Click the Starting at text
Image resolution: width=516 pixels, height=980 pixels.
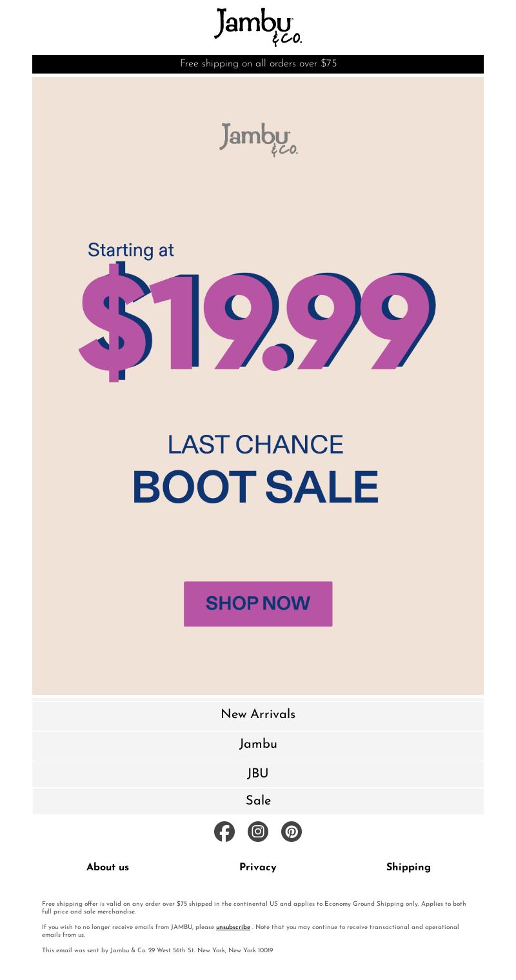point(131,250)
